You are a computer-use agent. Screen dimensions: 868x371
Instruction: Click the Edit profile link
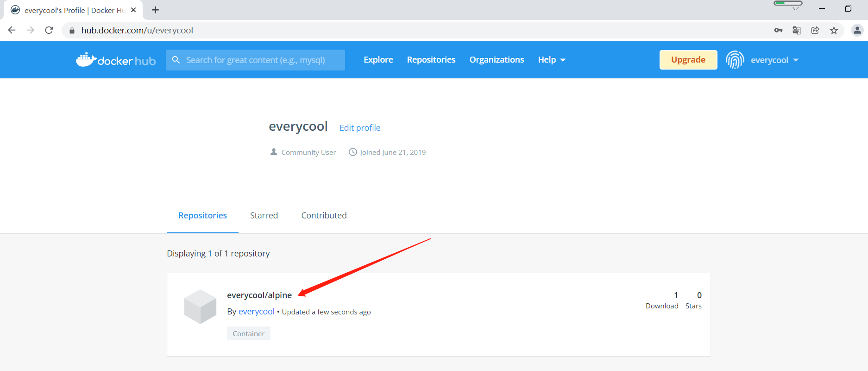click(360, 128)
